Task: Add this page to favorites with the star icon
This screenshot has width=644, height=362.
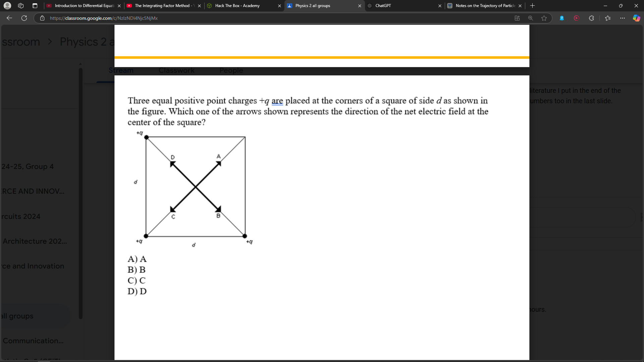Action: coord(544,18)
